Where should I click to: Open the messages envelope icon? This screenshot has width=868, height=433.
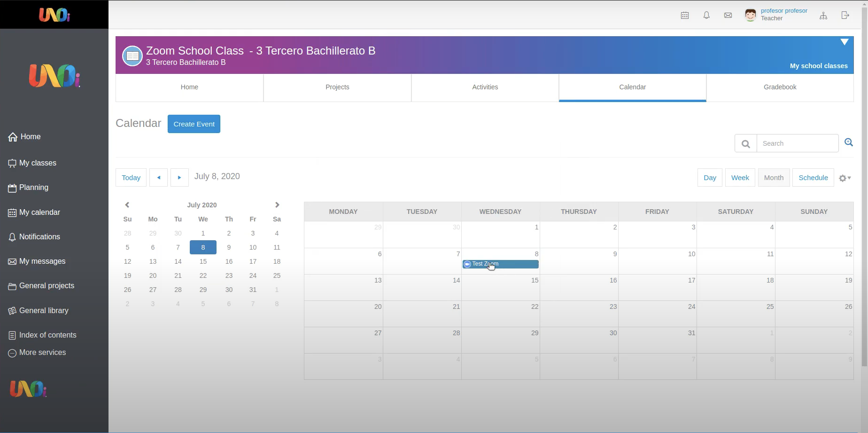click(x=728, y=16)
